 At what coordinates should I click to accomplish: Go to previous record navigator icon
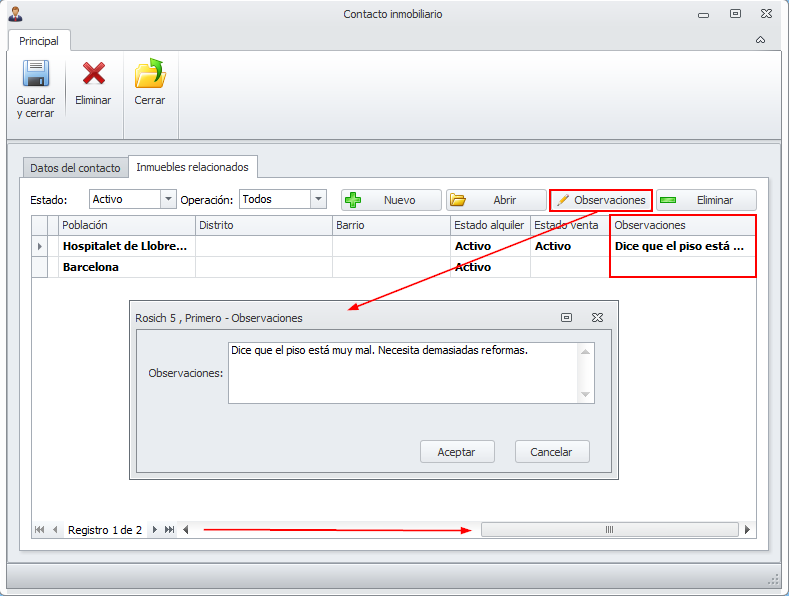point(55,529)
